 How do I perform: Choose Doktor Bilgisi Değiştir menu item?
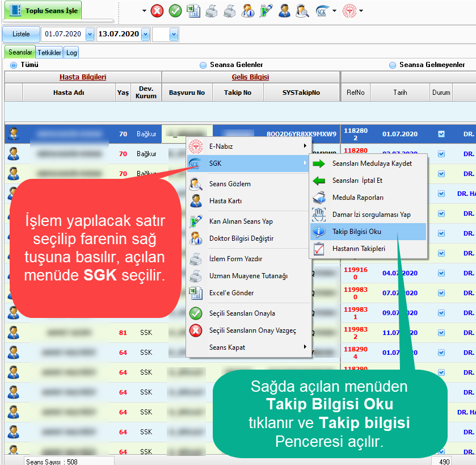248,238
